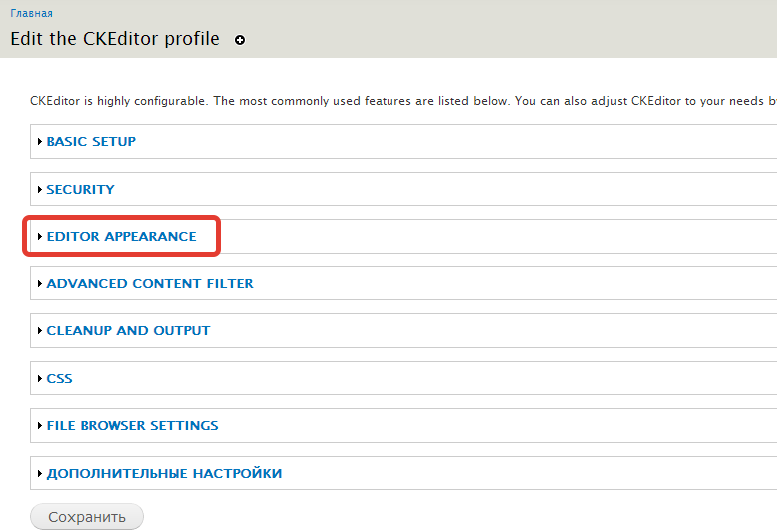The height and width of the screenshot is (532, 777).
Task: Click the triangle arrow beside CLEANUP AND OUTPUT
Action: point(40,331)
